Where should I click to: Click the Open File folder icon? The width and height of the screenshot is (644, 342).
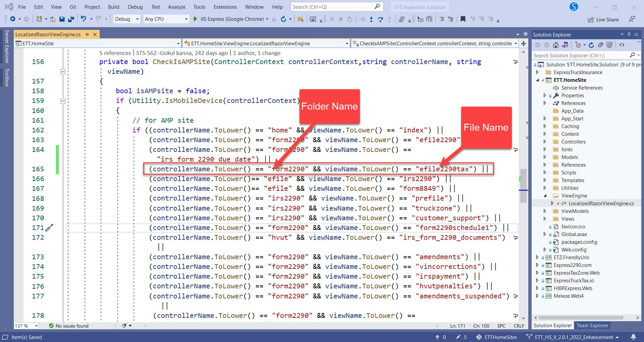point(53,19)
